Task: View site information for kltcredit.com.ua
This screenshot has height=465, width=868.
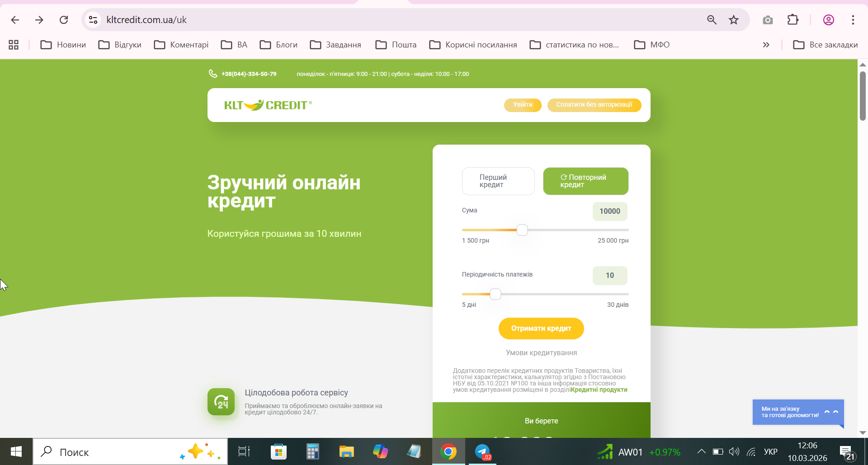Action: coord(93,20)
